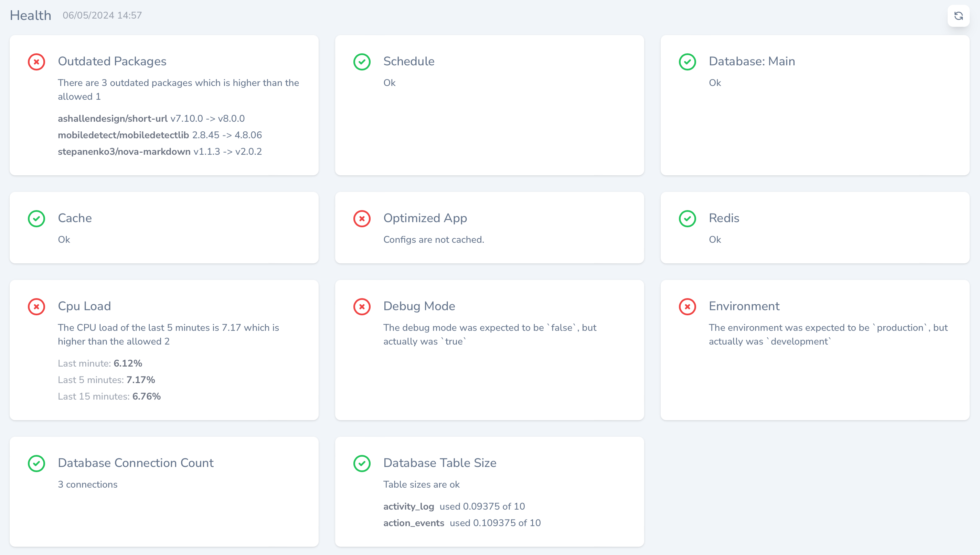Click the Cpu Load failure icon
The height and width of the screenshot is (555, 980).
[36, 306]
